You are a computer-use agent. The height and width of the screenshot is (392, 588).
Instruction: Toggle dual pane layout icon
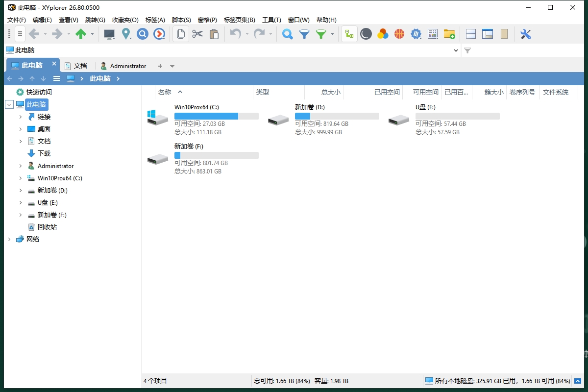tap(471, 34)
